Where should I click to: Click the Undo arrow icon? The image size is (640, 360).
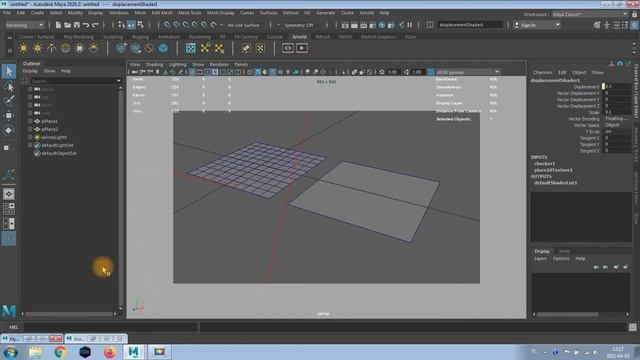click(x=86, y=25)
